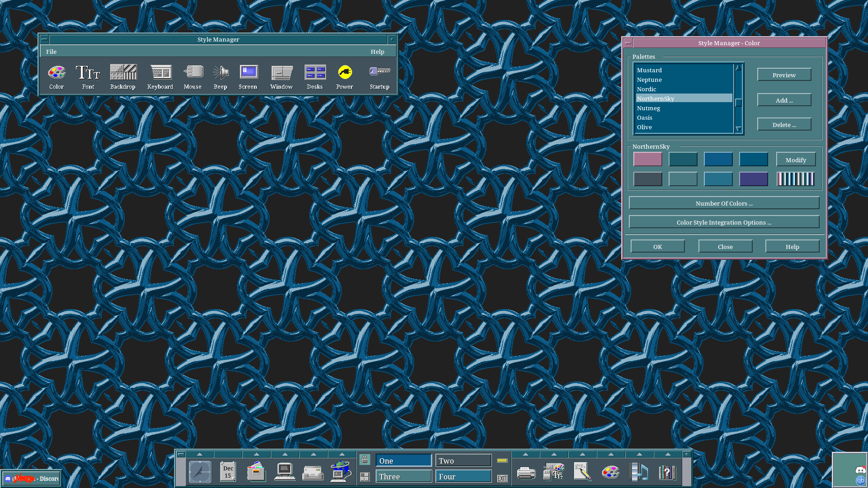Select the dark slate gray swatch

click(x=648, y=179)
